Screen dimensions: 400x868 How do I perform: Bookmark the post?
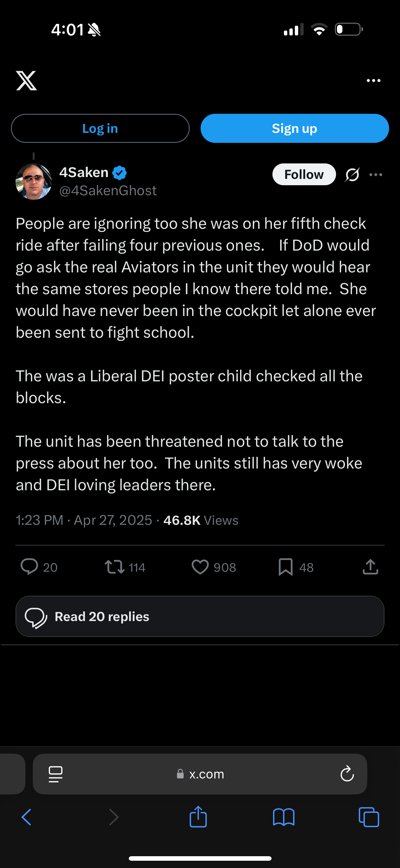tap(285, 567)
